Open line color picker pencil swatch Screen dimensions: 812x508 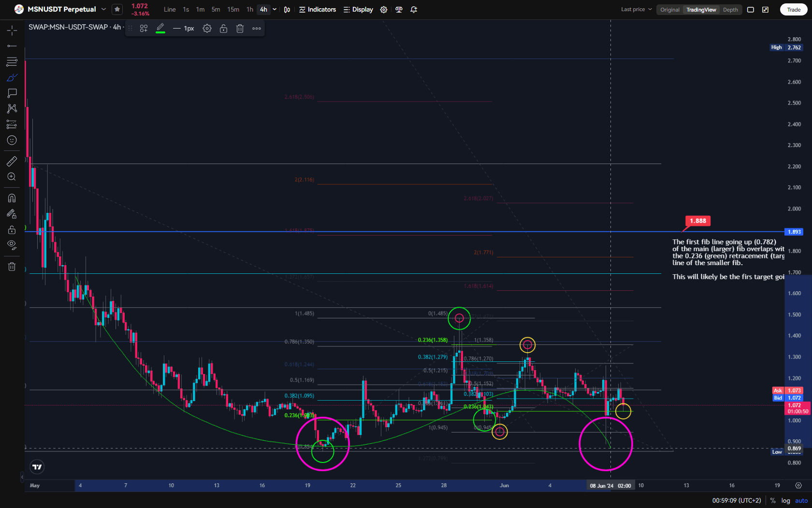coord(160,29)
